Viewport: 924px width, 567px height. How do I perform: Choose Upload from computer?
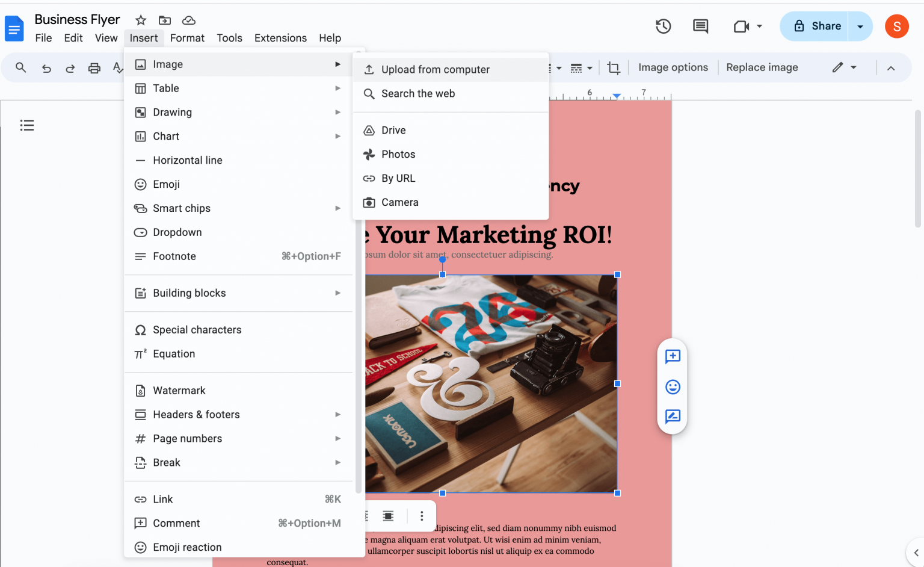(435, 70)
